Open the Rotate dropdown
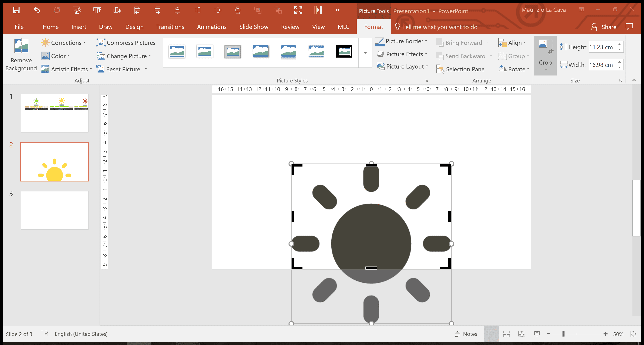644x345 pixels. (513, 69)
